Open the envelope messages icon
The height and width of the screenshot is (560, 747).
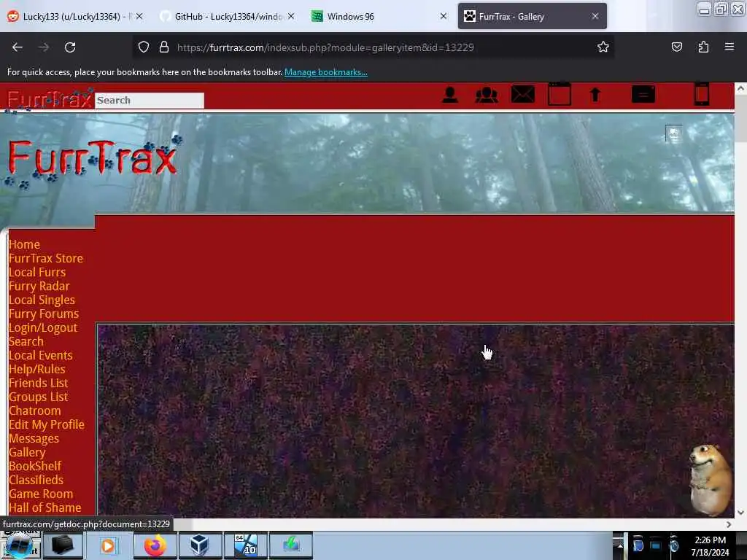tap(522, 94)
